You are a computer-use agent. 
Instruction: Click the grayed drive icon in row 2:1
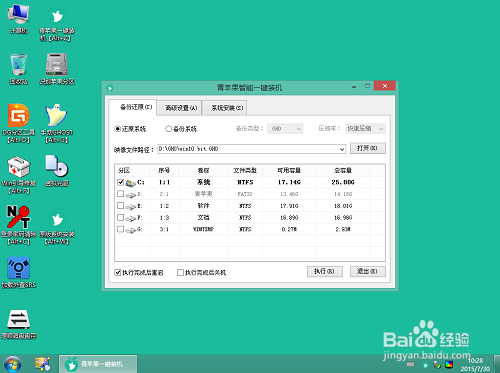point(130,195)
